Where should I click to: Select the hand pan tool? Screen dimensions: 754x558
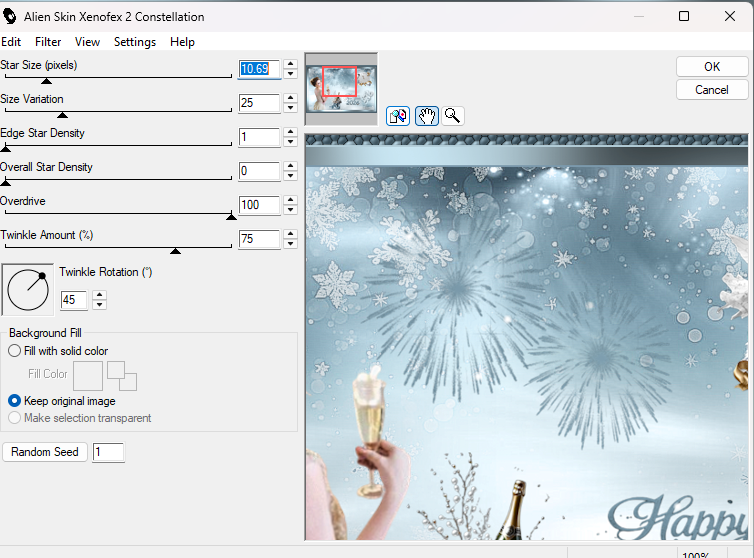tap(427, 116)
